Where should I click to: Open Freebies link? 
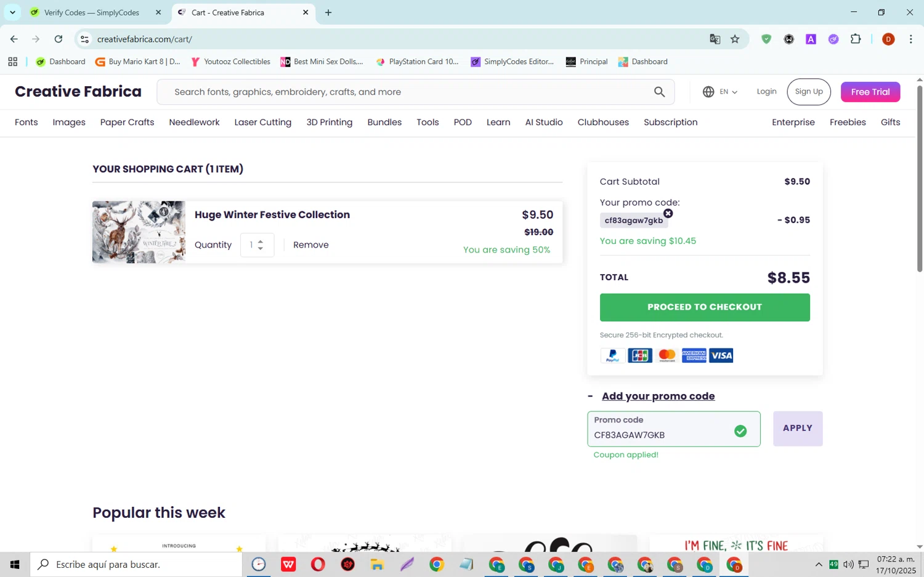tap(848, 123)
